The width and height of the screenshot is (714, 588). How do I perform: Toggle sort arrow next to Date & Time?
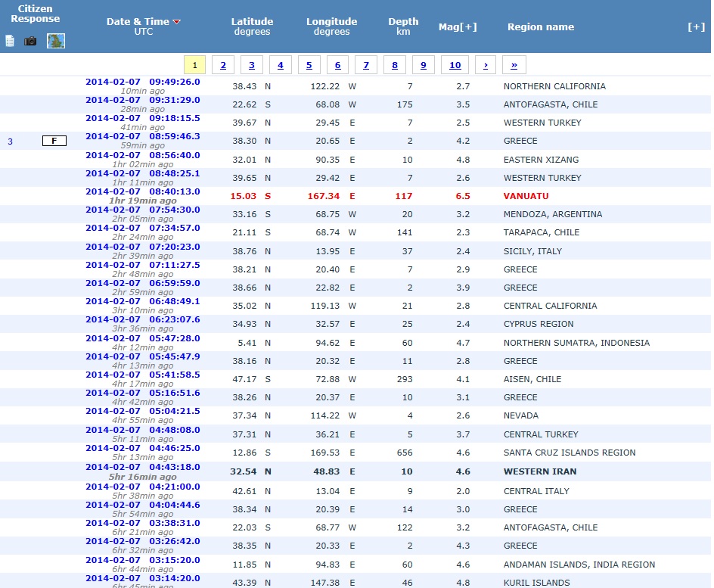coord(177,22)
